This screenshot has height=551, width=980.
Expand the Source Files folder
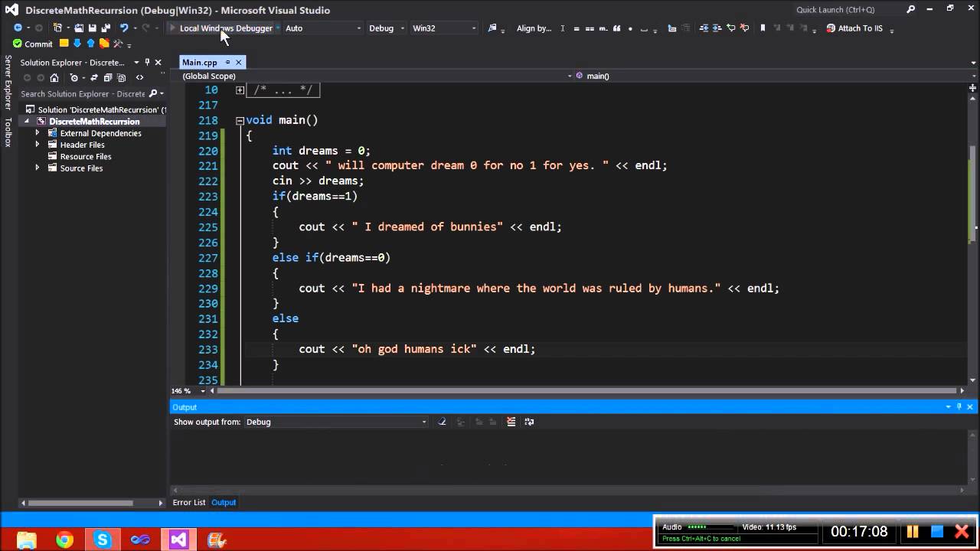37,168
